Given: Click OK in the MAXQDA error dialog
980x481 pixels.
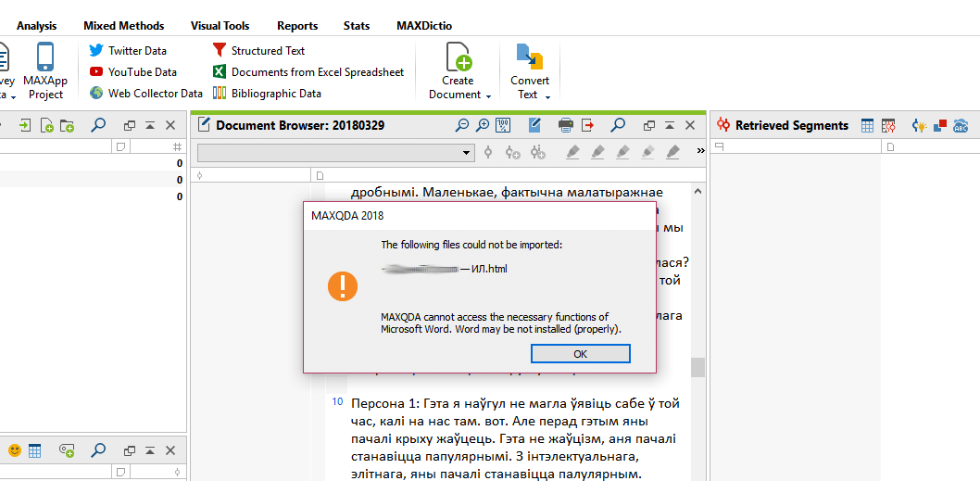Looking at the screenshot, I should pos(580,353).
